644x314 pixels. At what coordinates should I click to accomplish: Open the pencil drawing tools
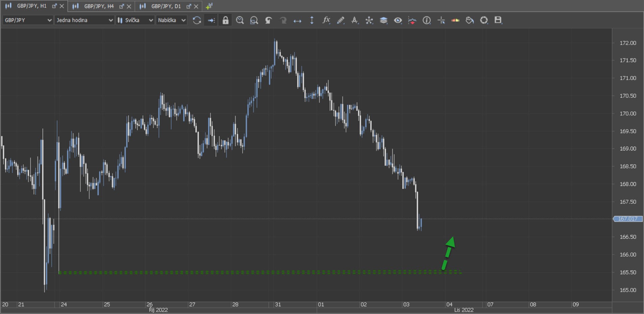(x=341, y=20)
